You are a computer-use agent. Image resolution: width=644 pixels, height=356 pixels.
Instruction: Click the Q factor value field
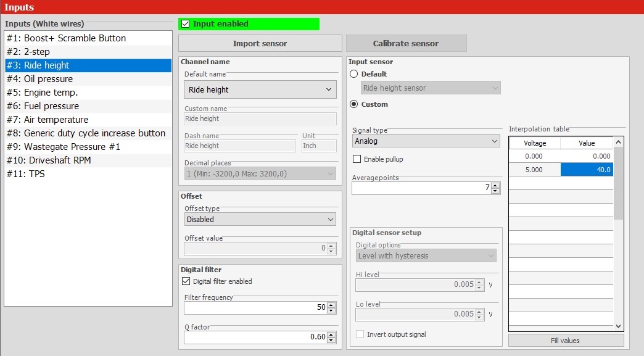[255, 337]
